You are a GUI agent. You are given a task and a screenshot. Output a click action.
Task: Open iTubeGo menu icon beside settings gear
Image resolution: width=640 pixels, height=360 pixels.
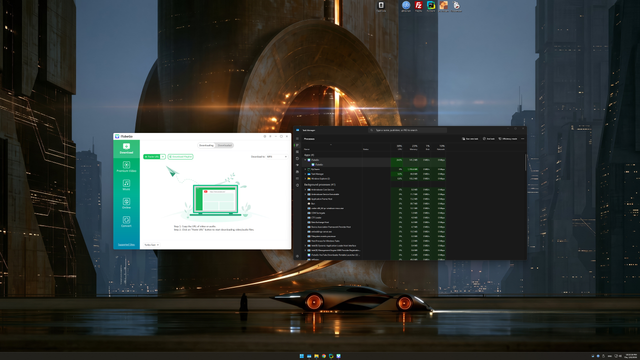(x=270, y=136)
